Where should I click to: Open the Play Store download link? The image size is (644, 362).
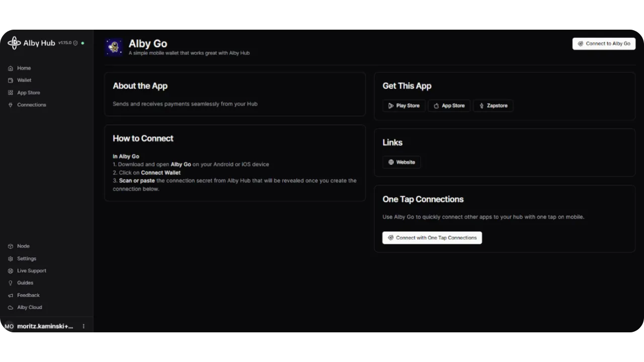[x=404, y=106]
